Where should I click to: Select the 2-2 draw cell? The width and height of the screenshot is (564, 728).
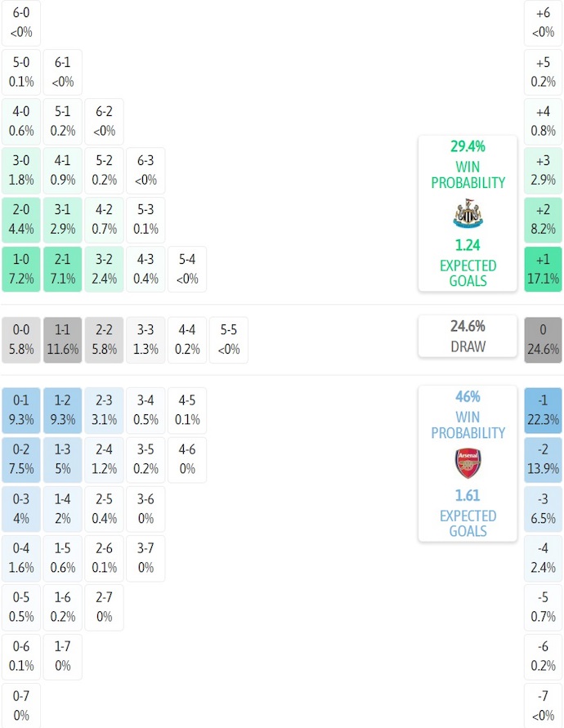click(104, 340)
